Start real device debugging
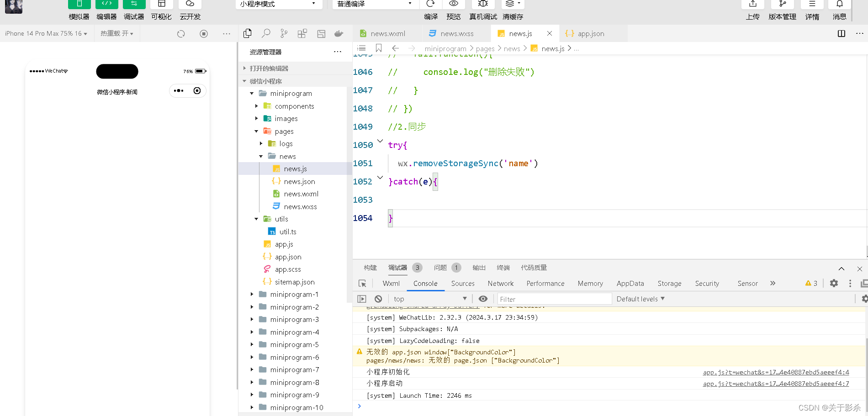 tap(483, 4)
